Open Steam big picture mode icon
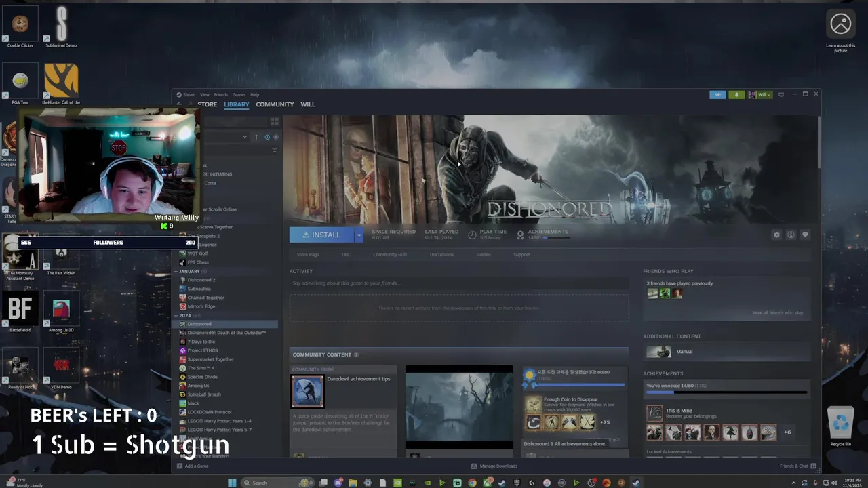The width and height of the screenshot is (868, 488). point(781,94)
